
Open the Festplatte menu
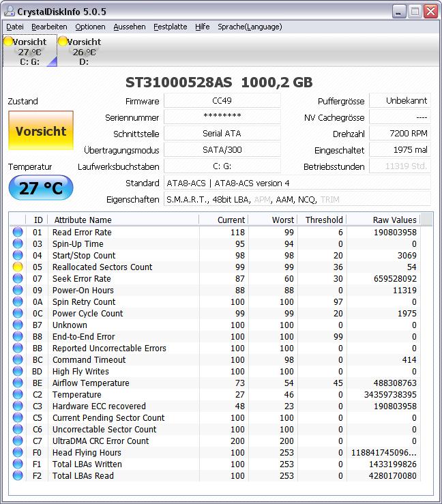(x=170, y=27)
